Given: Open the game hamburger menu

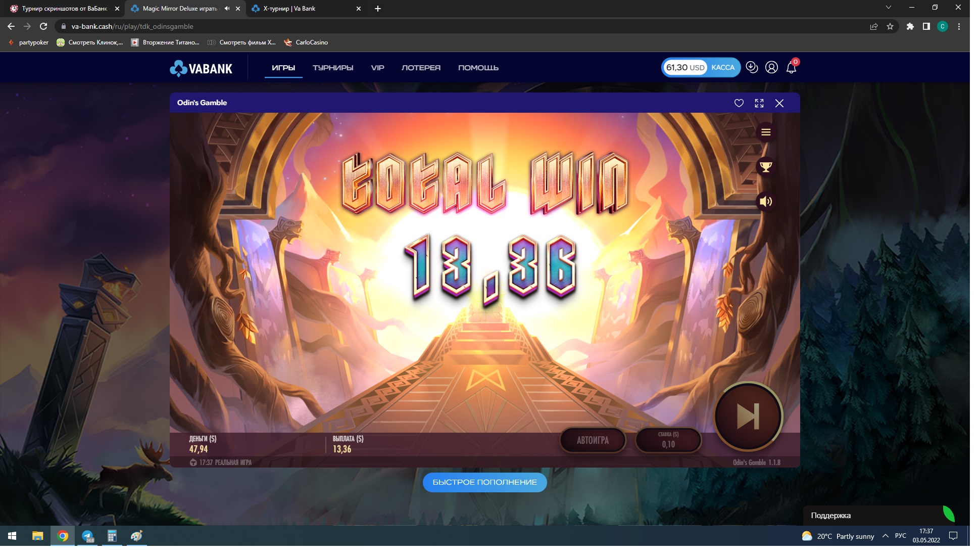Looking at the screenshot, I should pos(766,132).
